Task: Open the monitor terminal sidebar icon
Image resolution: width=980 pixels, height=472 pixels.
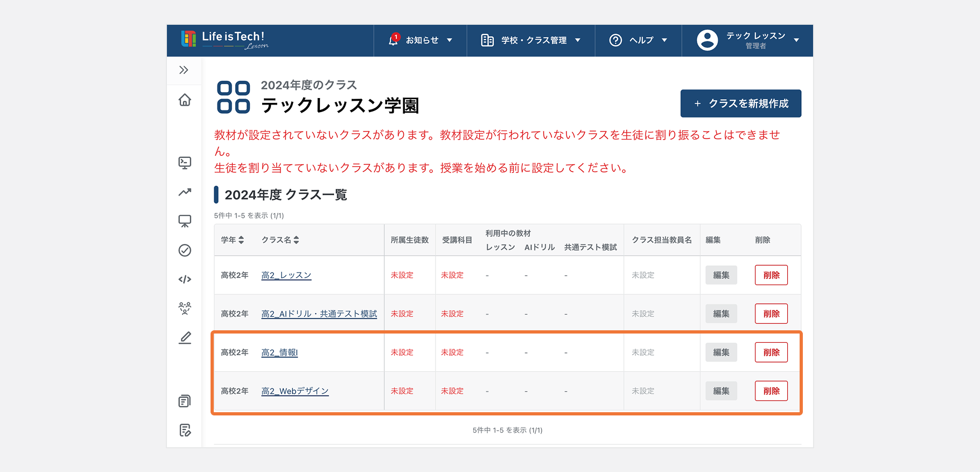Action: (x=185, y=163)
